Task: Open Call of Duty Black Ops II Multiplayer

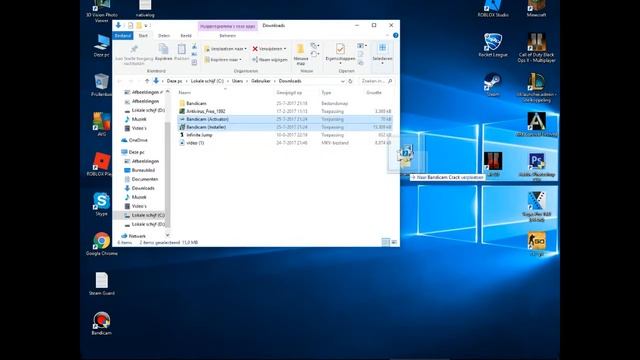Action: [536, 48]
